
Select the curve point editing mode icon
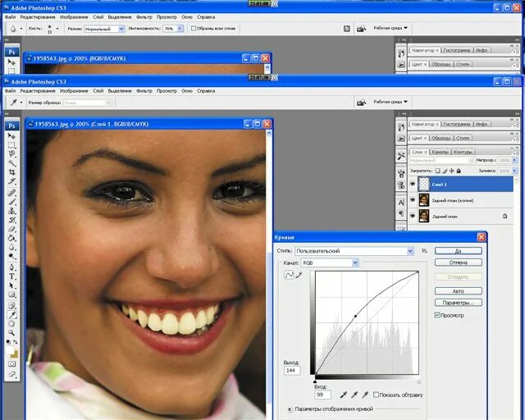(289, 275)
